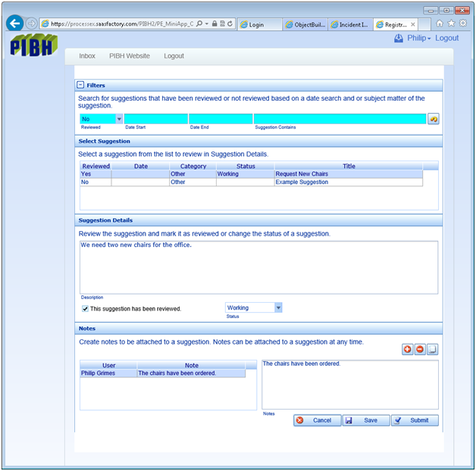Click the security lock icon in address bar
This screenshot has width=476, height=471.
coord(215,23)
